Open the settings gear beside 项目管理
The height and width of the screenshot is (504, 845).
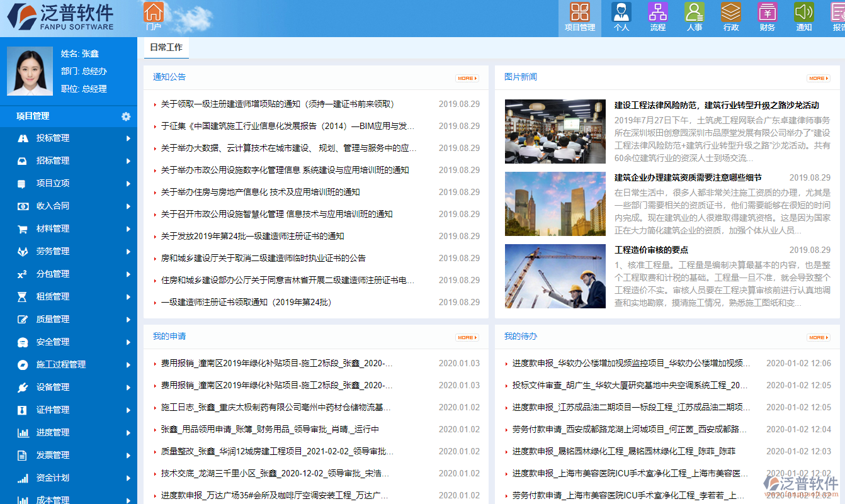tap(126, 116)
